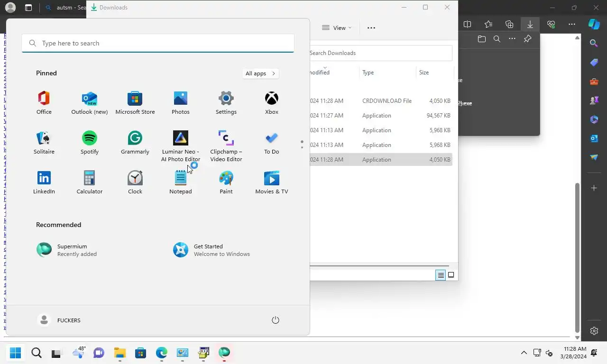Open Luminar Neo AI Photo Editor
This screenshot has width=607, height=364.
point(181,146)
